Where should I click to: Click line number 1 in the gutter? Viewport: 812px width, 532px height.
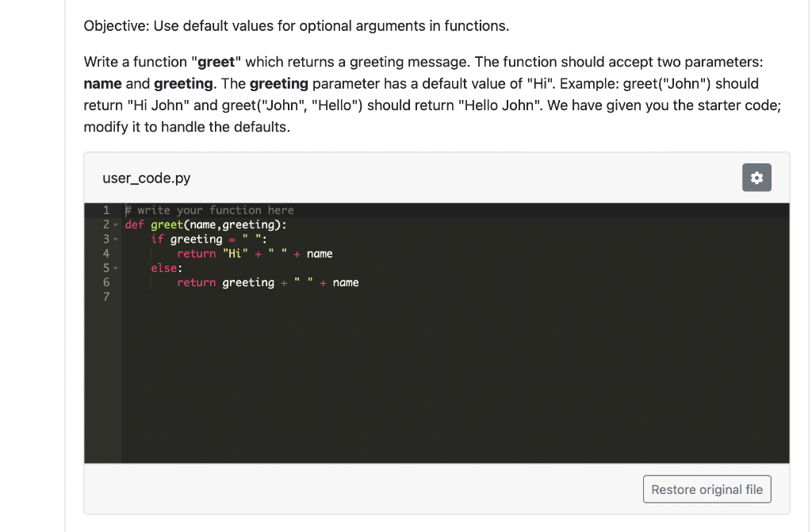click(105, 210)
